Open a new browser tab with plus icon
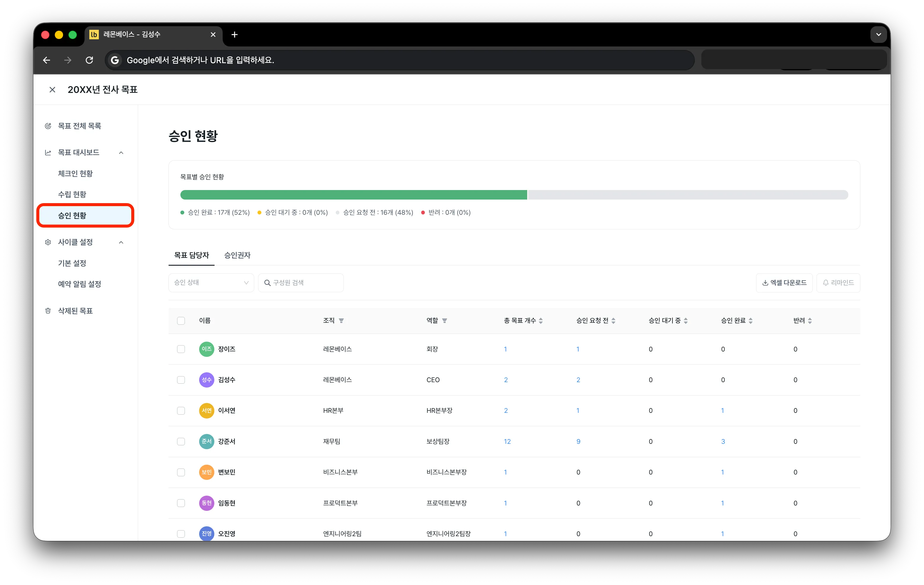 tap(235, 35)
